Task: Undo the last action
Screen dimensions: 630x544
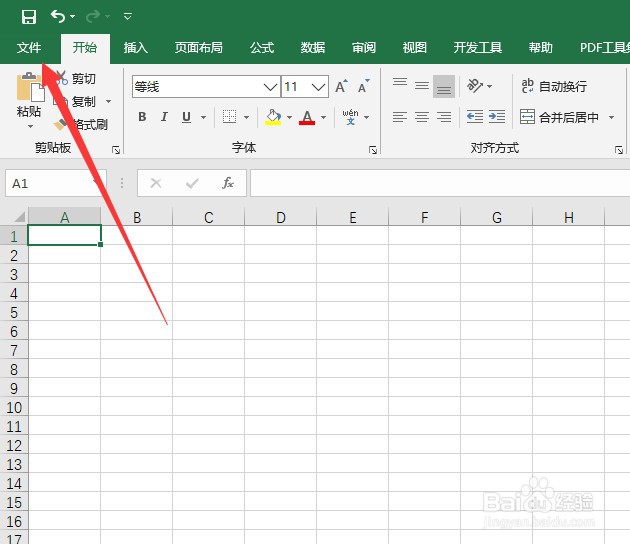Action: point(58,16)
